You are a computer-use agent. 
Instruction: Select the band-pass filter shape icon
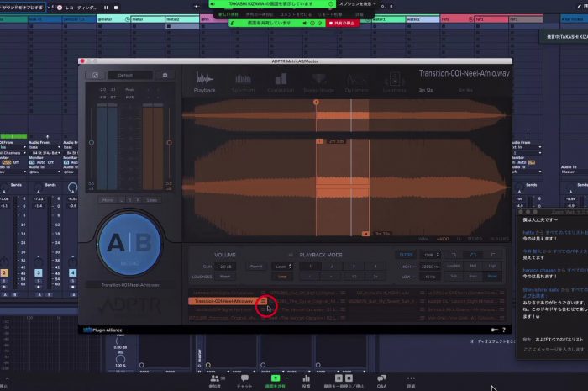pos(473,255)
